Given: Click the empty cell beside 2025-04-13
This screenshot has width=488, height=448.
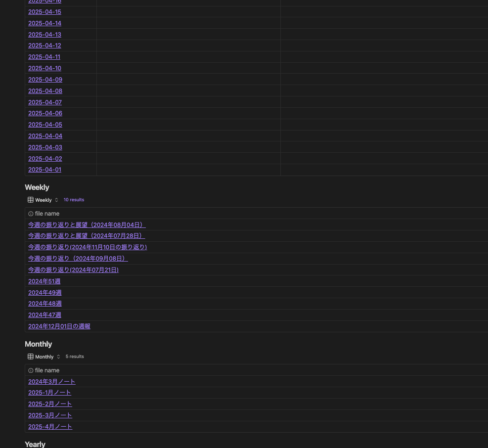Looking at the screenshot, I should point(188,34).
